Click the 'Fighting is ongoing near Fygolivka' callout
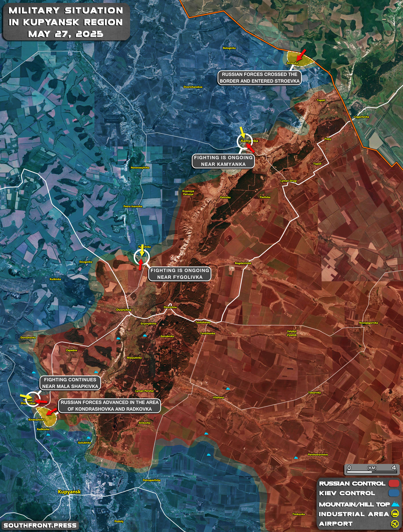Image resolution: width=403 pixels, height=532 pixels. [x=180, y=274]
